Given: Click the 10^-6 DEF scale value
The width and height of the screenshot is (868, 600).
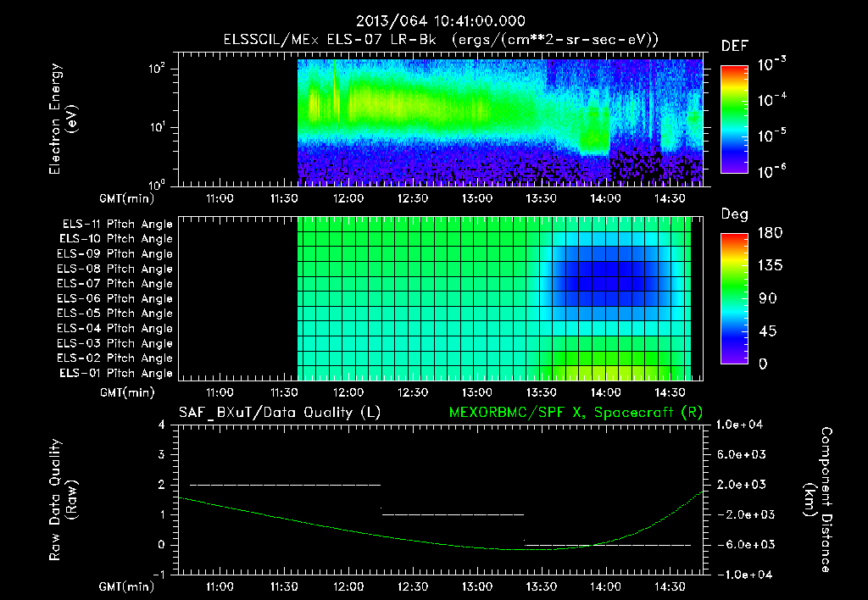Looking at the screenshot, I should pos(771,171).
